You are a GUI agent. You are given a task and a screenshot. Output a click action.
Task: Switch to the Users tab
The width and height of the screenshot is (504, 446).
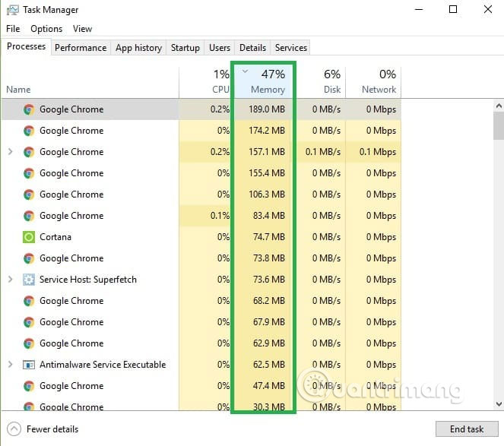click(220, 48)
